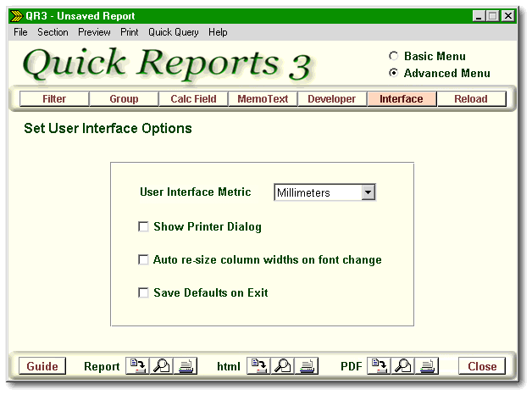Switch to the Group tab
Viewport: 532px width, 395px height.
(x=124, y=98)
